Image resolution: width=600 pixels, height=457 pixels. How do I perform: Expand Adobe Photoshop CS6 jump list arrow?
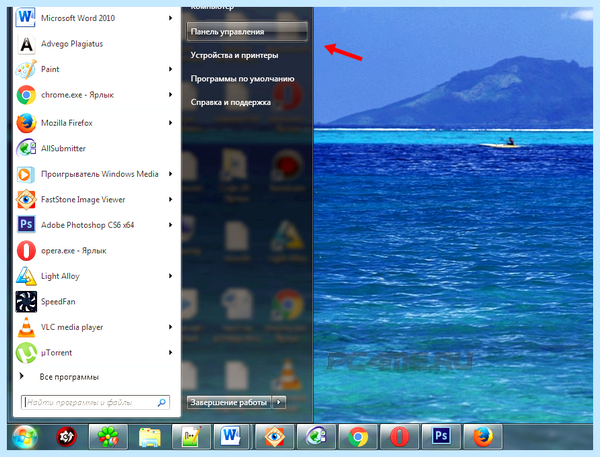pos(170,225)
